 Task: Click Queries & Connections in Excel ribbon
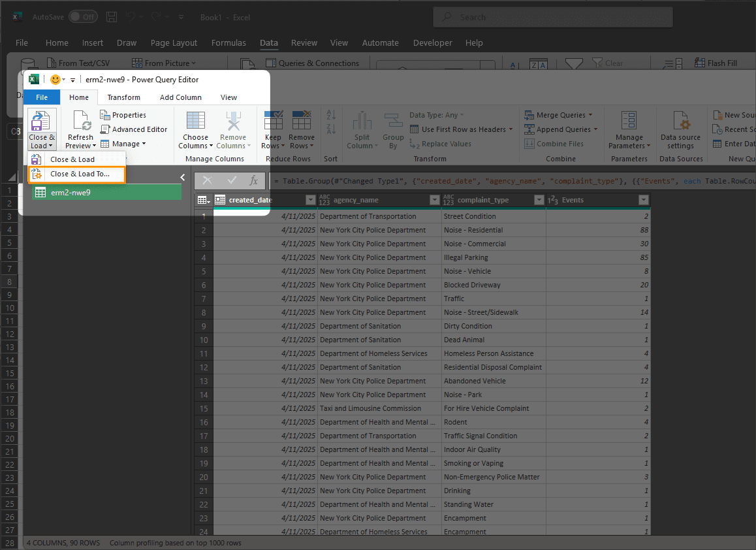[x=313, y=63]
